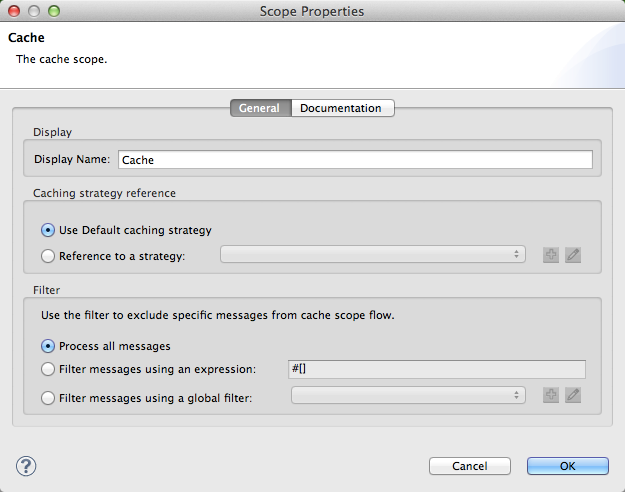Open the Documentation tab
The width and height of the screenshot is (625, 492).
[341, 108]
